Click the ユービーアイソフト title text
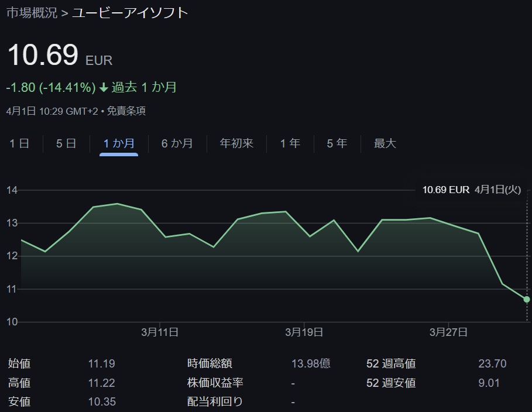 click(130, 13)
